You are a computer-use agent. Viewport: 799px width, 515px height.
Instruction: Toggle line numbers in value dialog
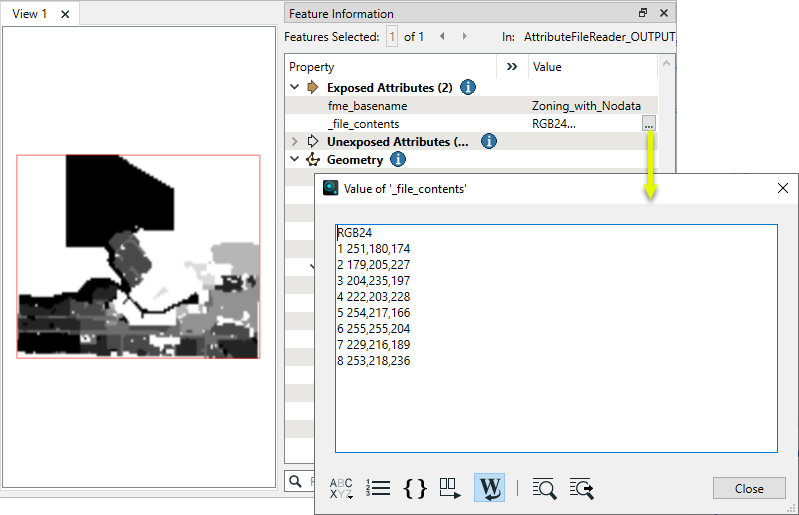(x=378, y=488)
